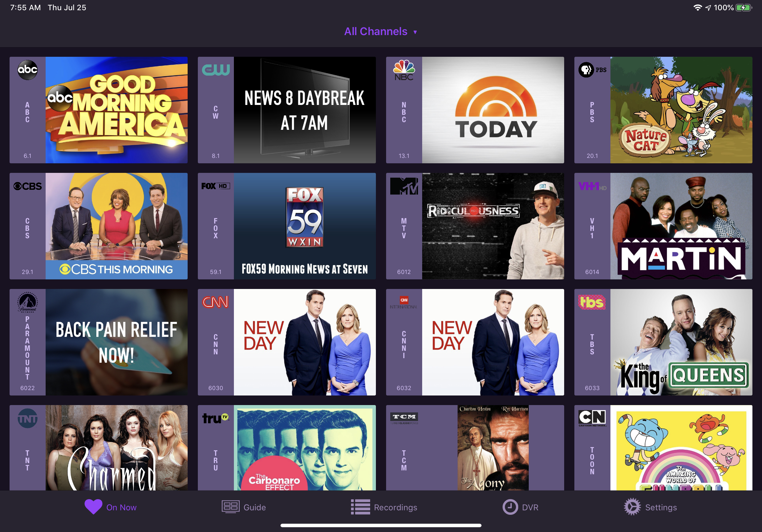The width and height of the screenshot is (762, 532).
Task: Click channel number 13.1
Action: pyautogui.click(x=404, y=156)
